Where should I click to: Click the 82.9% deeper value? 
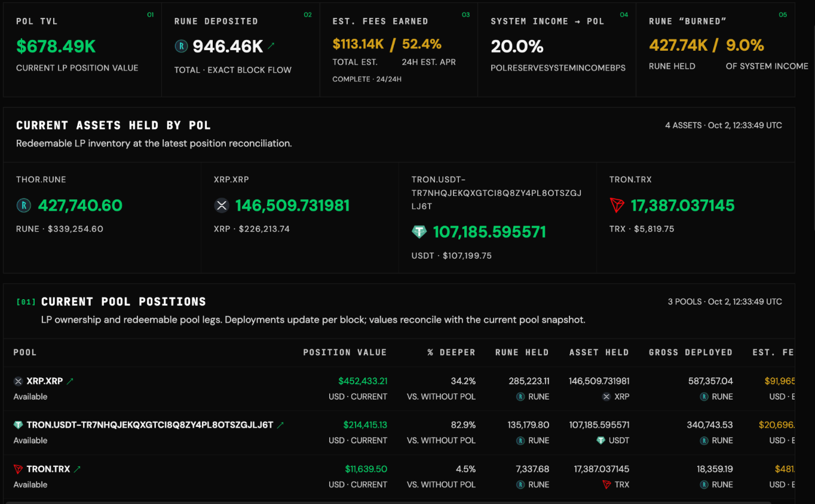[x=464, y=425]
